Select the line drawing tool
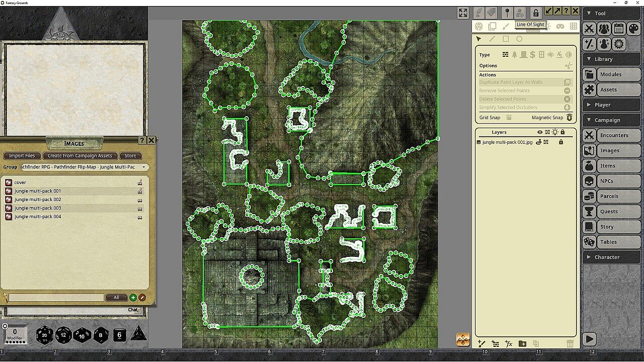The height and width of the screenshot is (362, 644). coord(492,39)
